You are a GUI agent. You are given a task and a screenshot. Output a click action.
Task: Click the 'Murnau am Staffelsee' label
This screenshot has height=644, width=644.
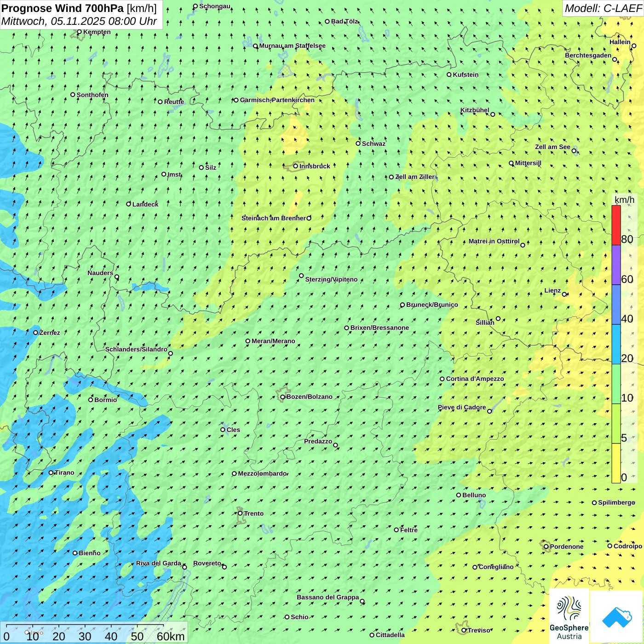point(292,46)
